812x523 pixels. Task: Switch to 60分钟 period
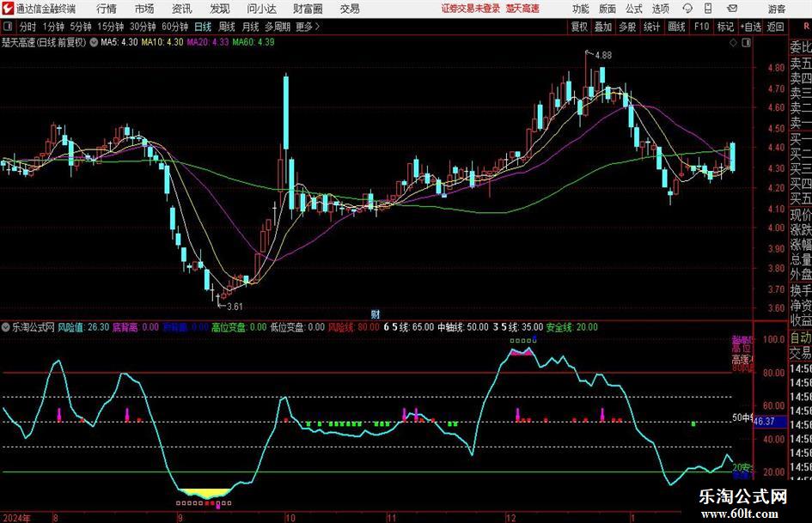175,27
